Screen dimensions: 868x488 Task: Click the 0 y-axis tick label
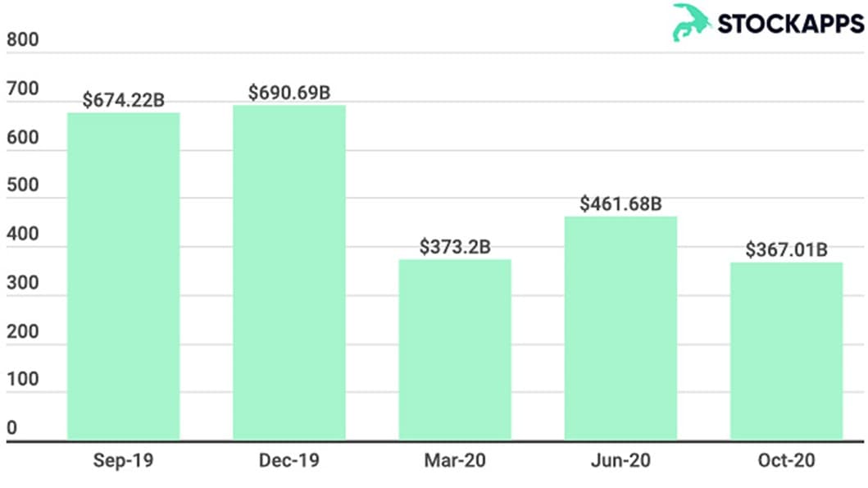pos(11,427)
